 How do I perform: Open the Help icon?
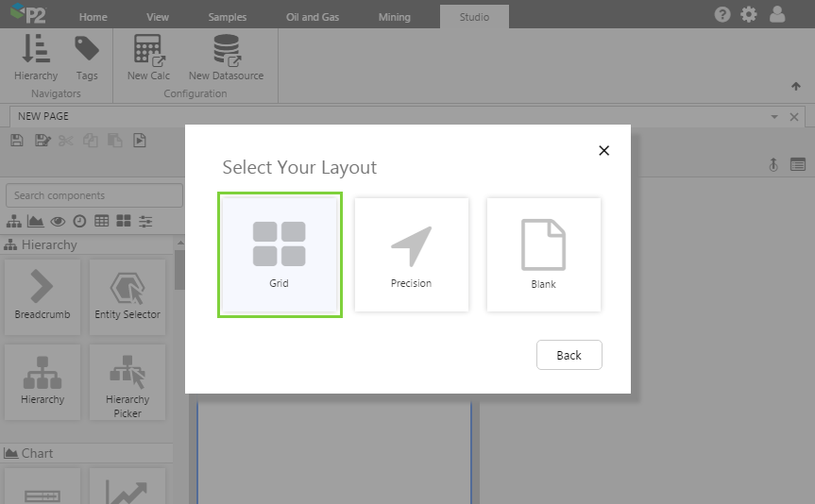coord(722,14)
